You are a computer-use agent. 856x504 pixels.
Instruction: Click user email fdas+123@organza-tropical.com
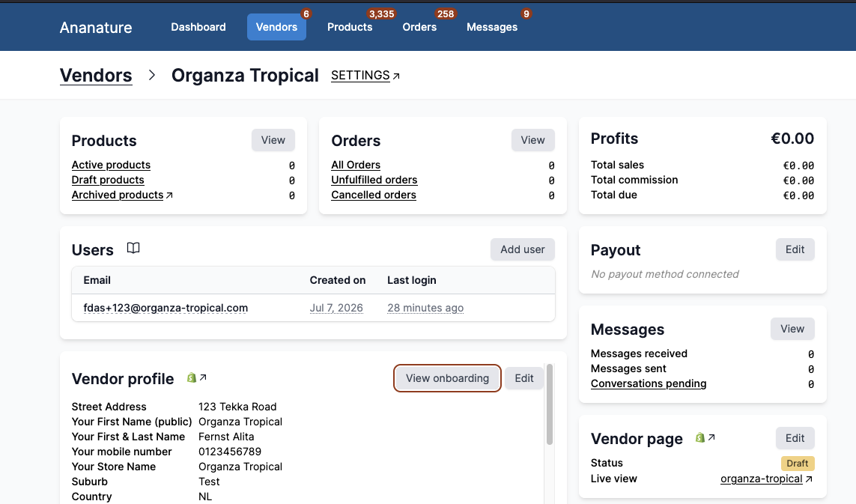pyautogui.click(x=166, y=308)
